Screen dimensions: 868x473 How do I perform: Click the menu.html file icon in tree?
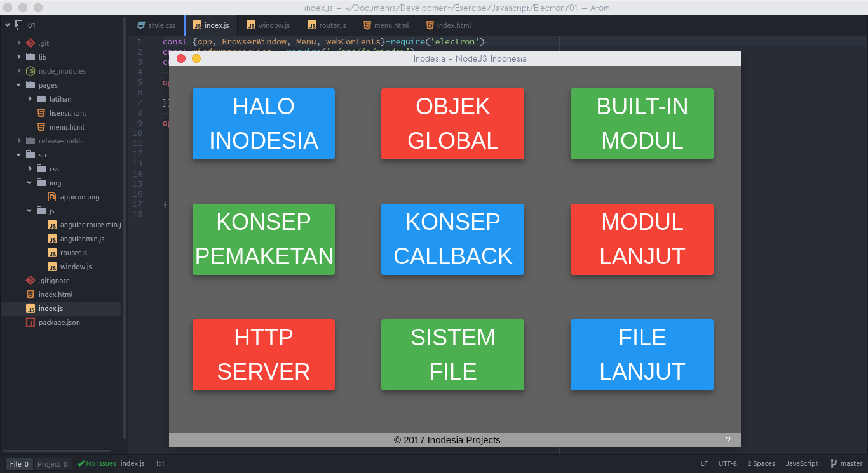point(41,127)
